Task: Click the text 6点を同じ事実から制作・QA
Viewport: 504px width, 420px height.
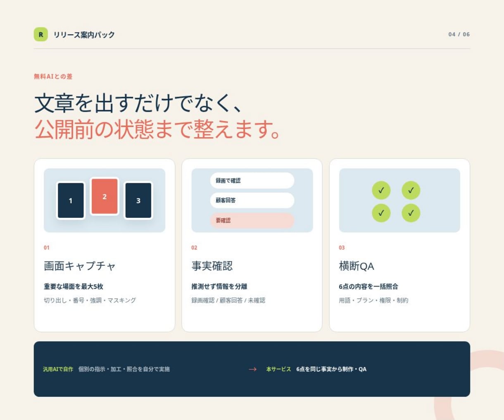Action: tap(331, 369)
